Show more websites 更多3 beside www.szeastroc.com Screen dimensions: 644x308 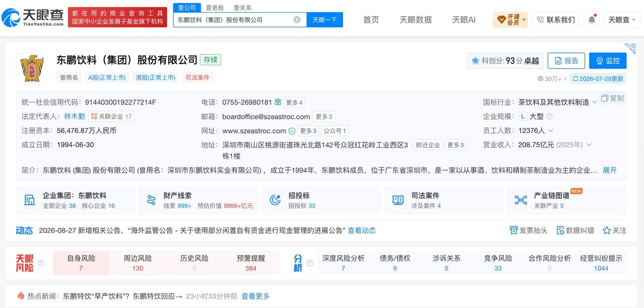(x=308, y=131)
